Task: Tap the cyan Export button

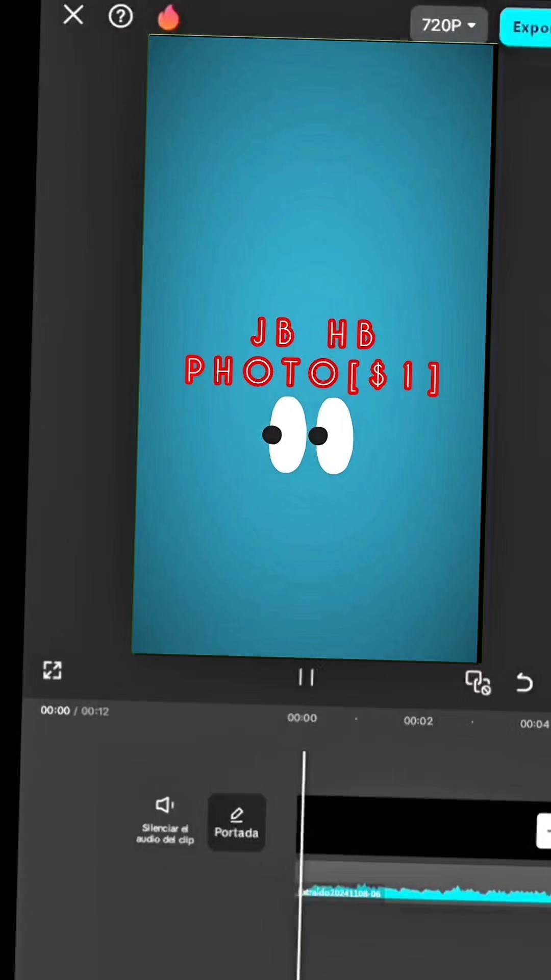Action: pyautogui.click(x=525, y=28)
